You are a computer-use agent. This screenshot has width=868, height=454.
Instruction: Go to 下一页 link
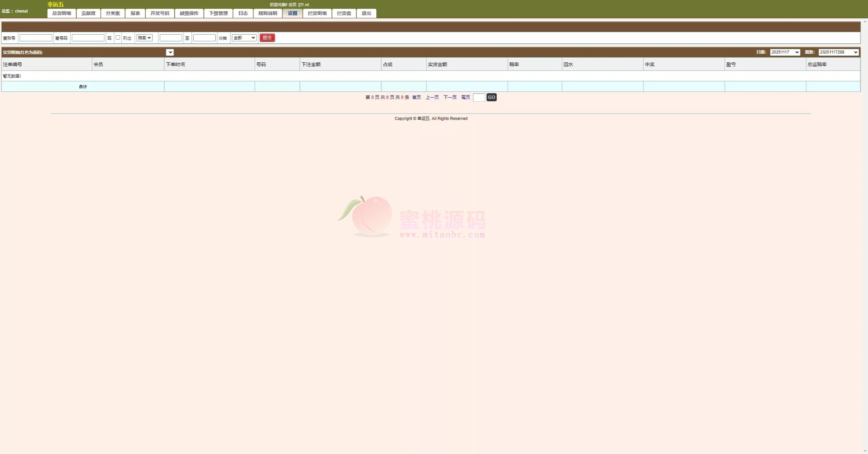point(450,97)
